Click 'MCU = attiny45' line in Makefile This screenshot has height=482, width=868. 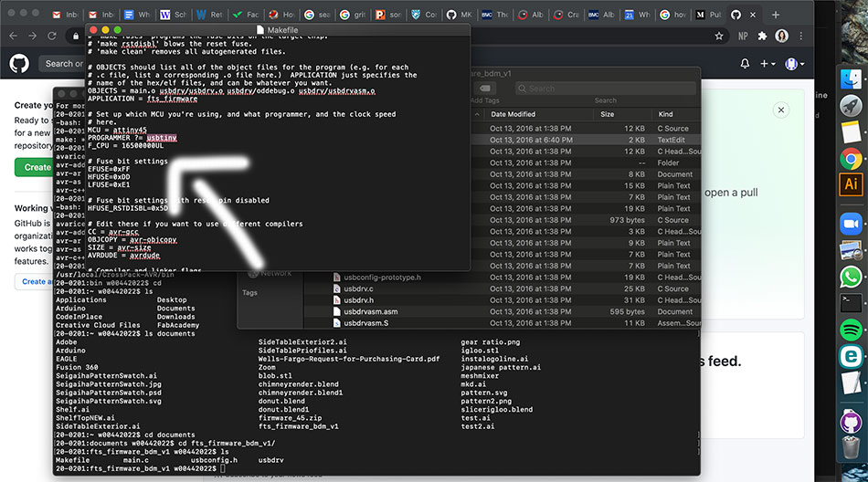[117, 130]
